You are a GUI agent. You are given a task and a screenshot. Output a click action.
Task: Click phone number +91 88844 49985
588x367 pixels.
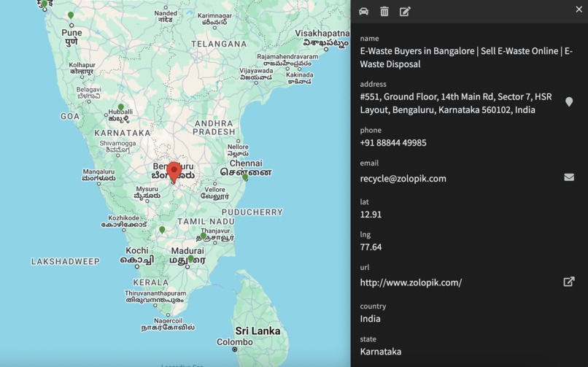[x=393, y=143]
